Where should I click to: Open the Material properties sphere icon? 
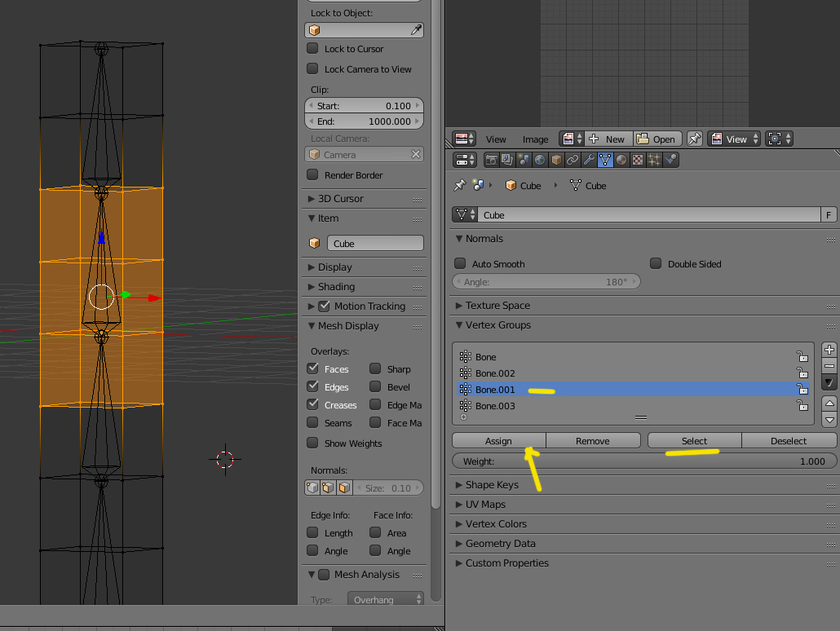[621, 160]
